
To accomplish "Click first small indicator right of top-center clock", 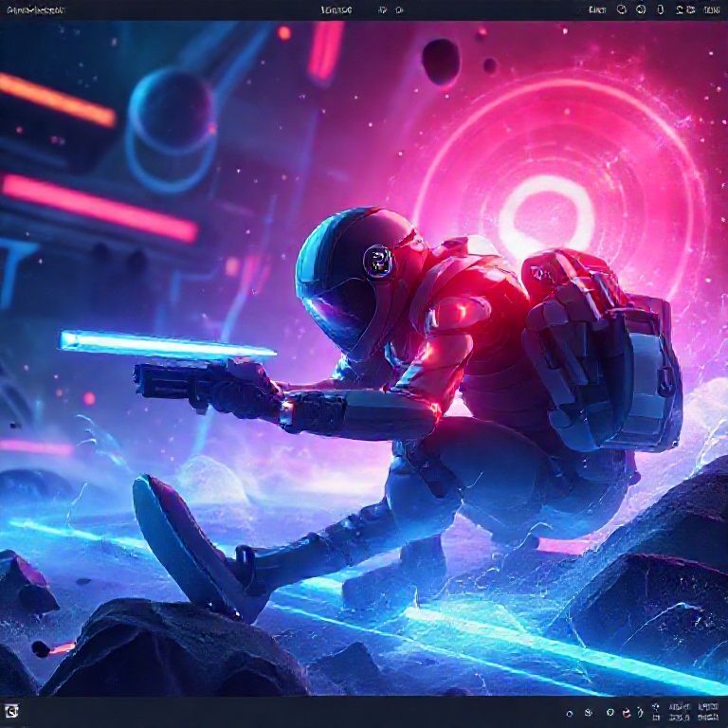I will coord(382,9).
